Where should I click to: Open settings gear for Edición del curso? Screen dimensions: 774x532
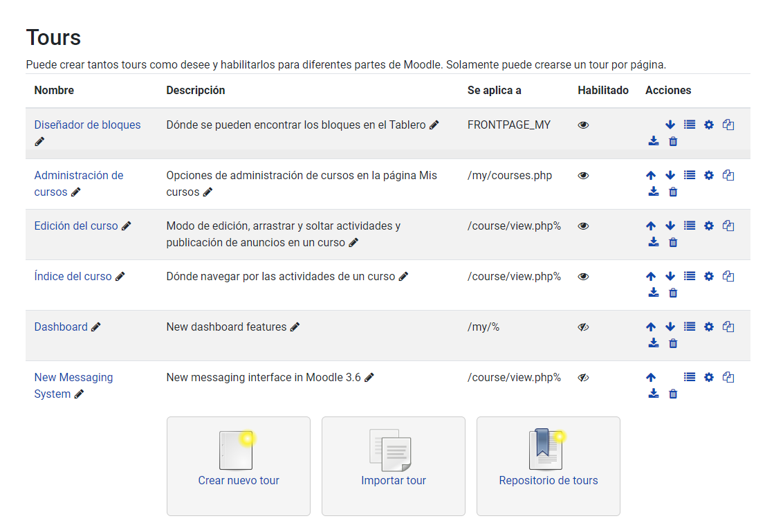[x=708, y=226]
